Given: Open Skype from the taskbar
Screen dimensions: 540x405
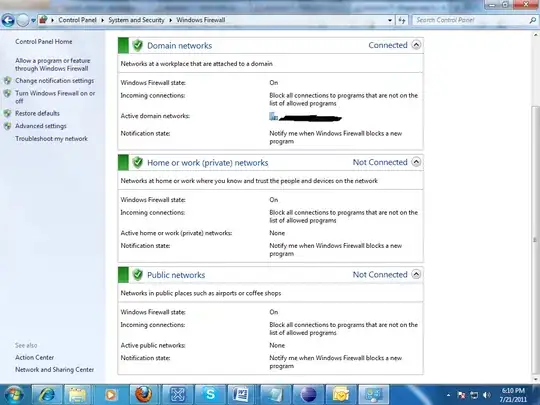Looking at the screenshot, I should pos(210,395).
